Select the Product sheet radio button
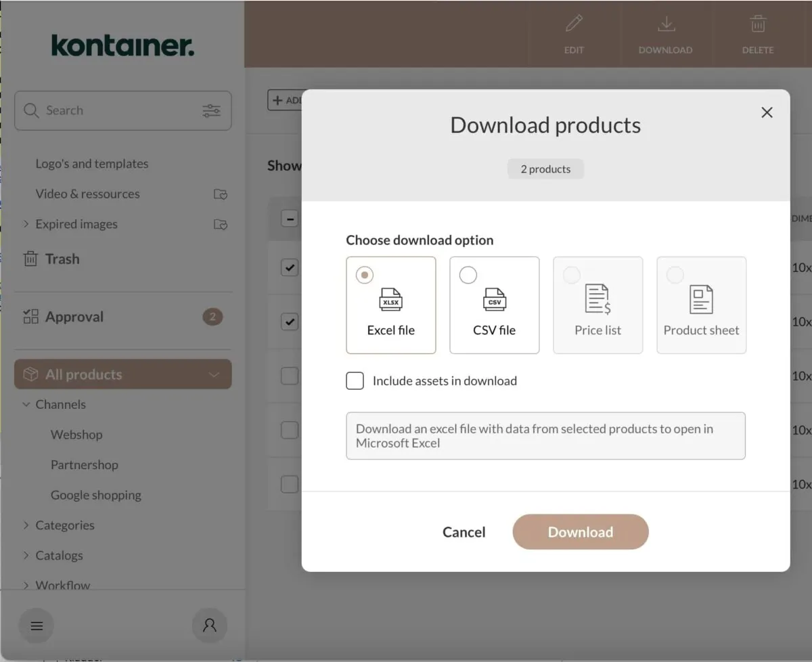The image size is (812, 662). click(675, 275)
